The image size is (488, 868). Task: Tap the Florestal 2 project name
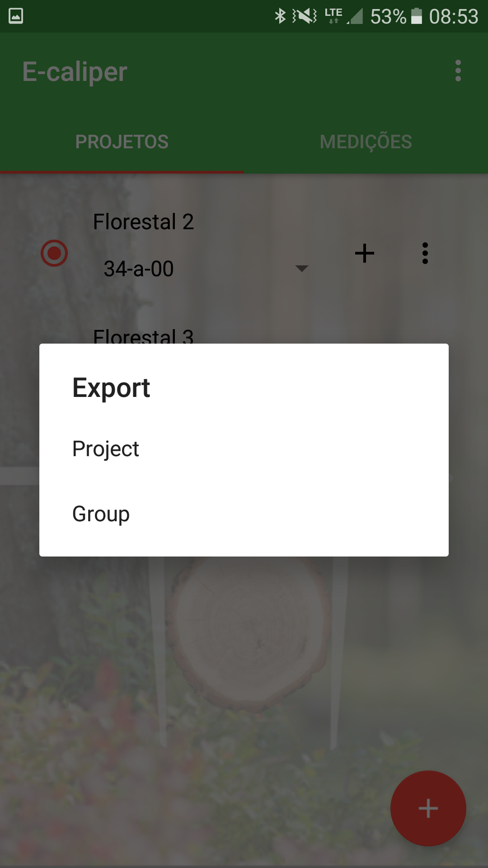143,222
